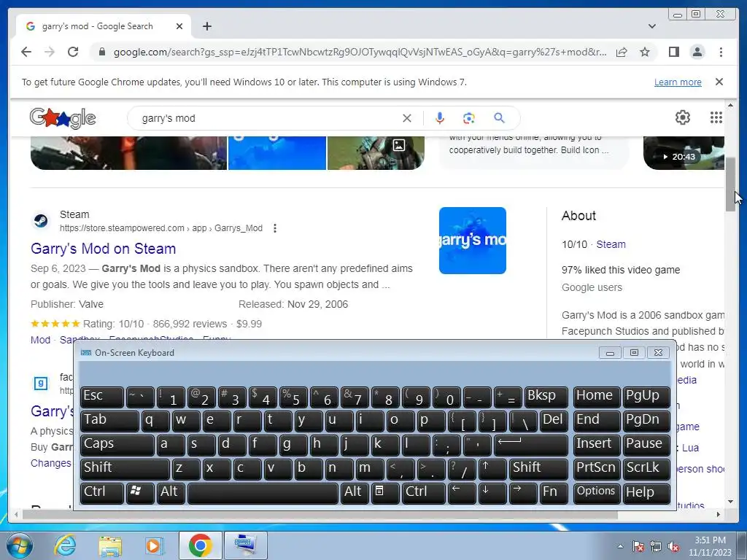Viewport: 747px width, 560px height.
Task: Select the garry's mod Google Search tab
Action: click(98, 26)
